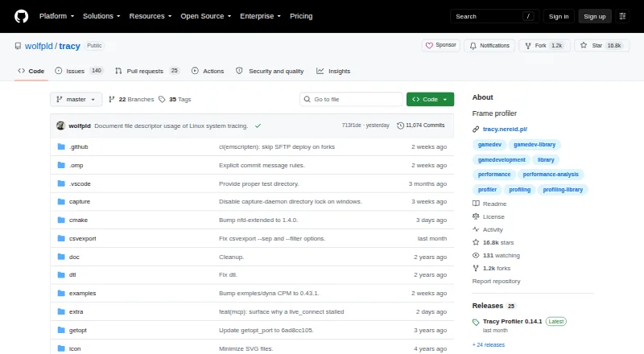Image resolution: width=644 pixels, height=354 pixels.
Task: Open the .omp folder
Action: tap(76, 165)
